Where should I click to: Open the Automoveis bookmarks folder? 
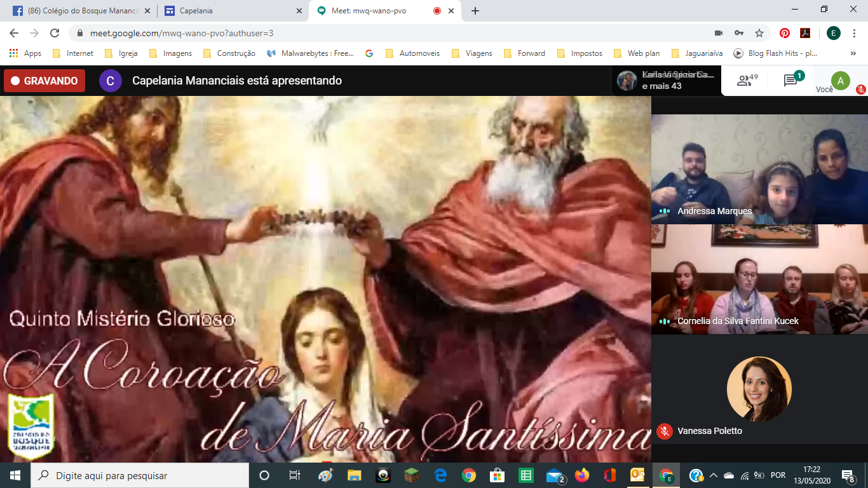412,53
